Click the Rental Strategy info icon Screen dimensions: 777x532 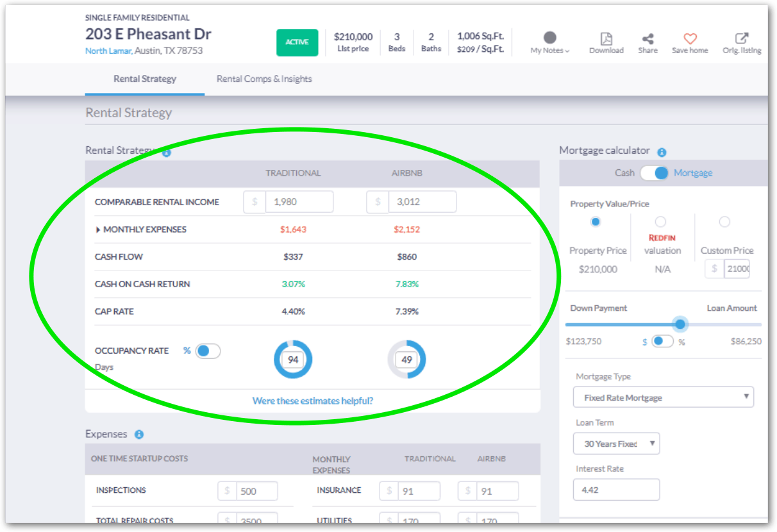coord(166,153)
